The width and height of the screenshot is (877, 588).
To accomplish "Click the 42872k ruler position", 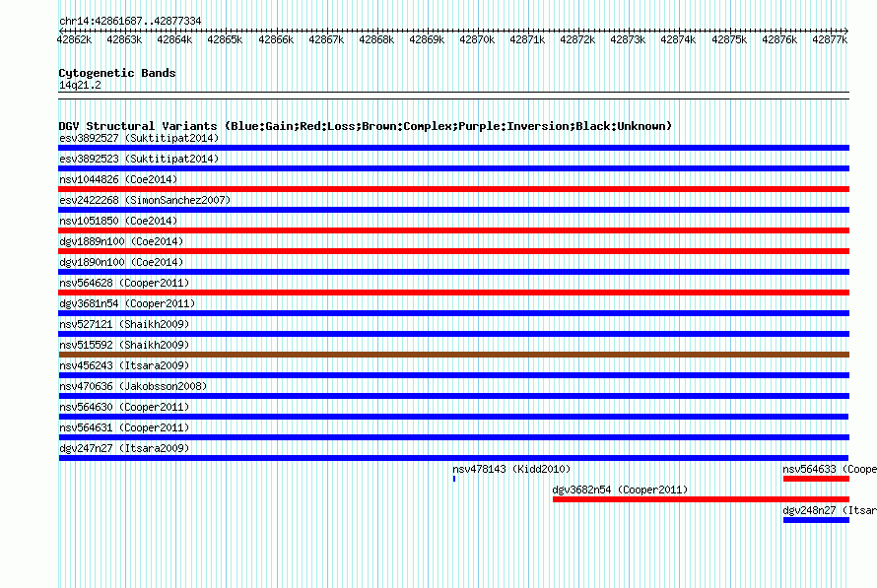I will click(x=577, y=39).
